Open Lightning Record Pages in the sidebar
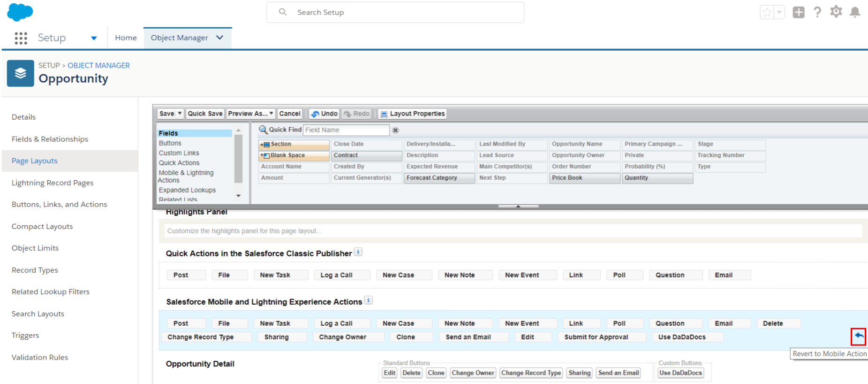Image resolution: width=868 pixels, height=384 pixels. 53,183
